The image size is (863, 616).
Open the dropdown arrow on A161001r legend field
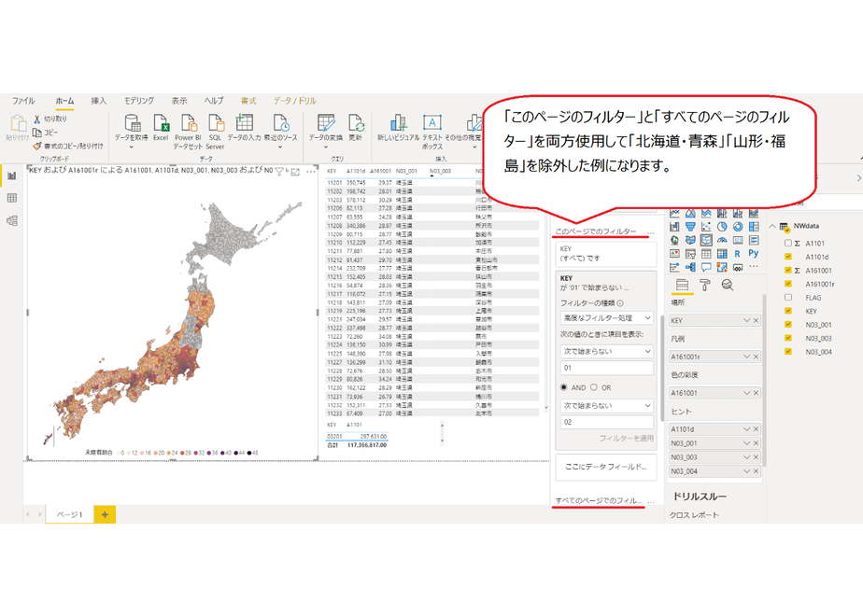pos(746,357)
